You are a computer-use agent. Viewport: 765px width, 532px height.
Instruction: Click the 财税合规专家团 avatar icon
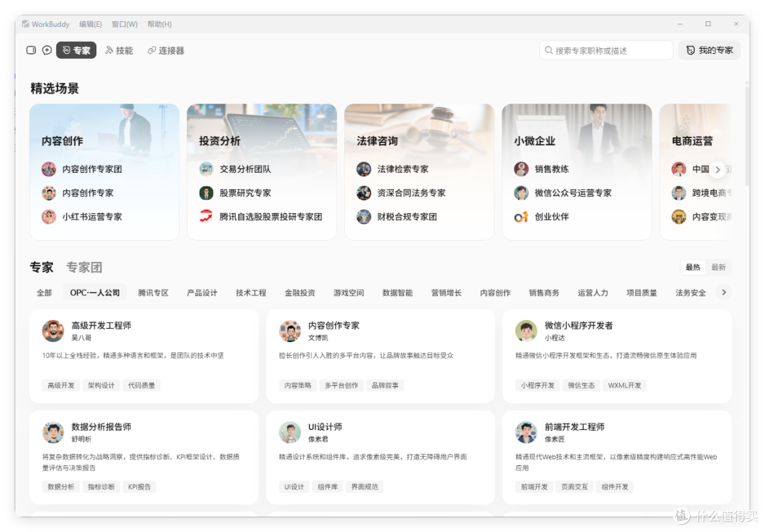[x=364, y=217]
